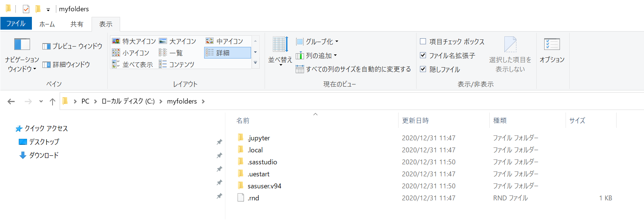Viewport: 644px width, 221px height.
Task: Click Hide selected items button
Action: click(510, 55)
